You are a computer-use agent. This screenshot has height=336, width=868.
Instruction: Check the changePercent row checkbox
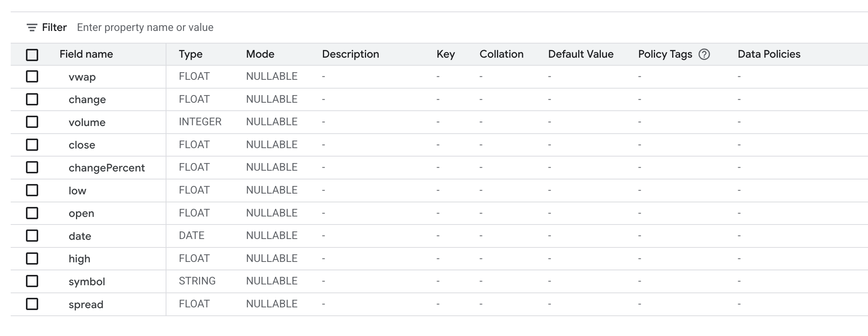pyautogui.click(x=32, y=167)
